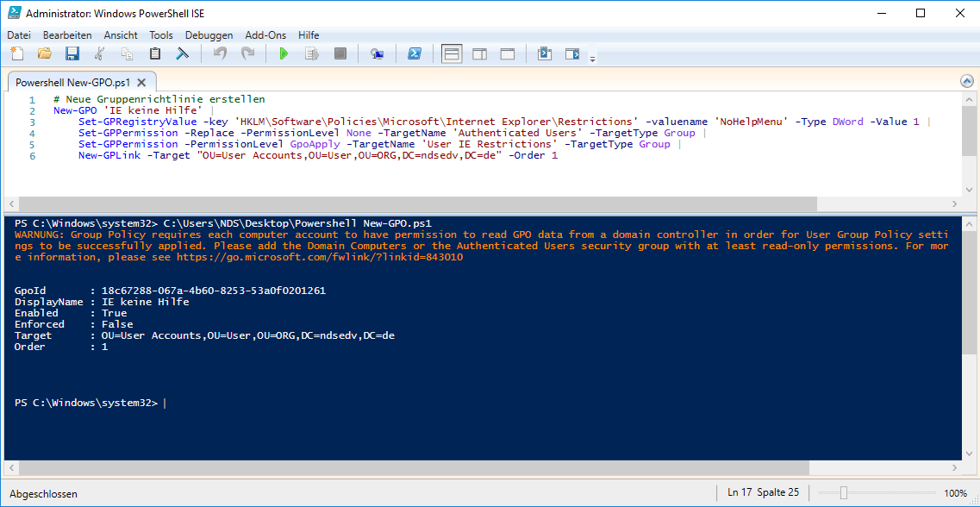
Task: Click the New script icon
Action: pos(17,53)
